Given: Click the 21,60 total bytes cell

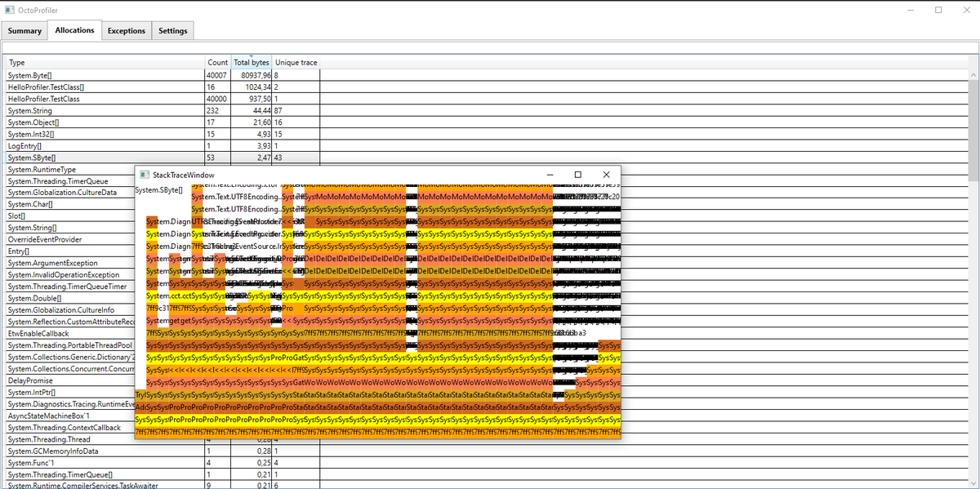Looking at the screenshot, I should coord(252,122).
